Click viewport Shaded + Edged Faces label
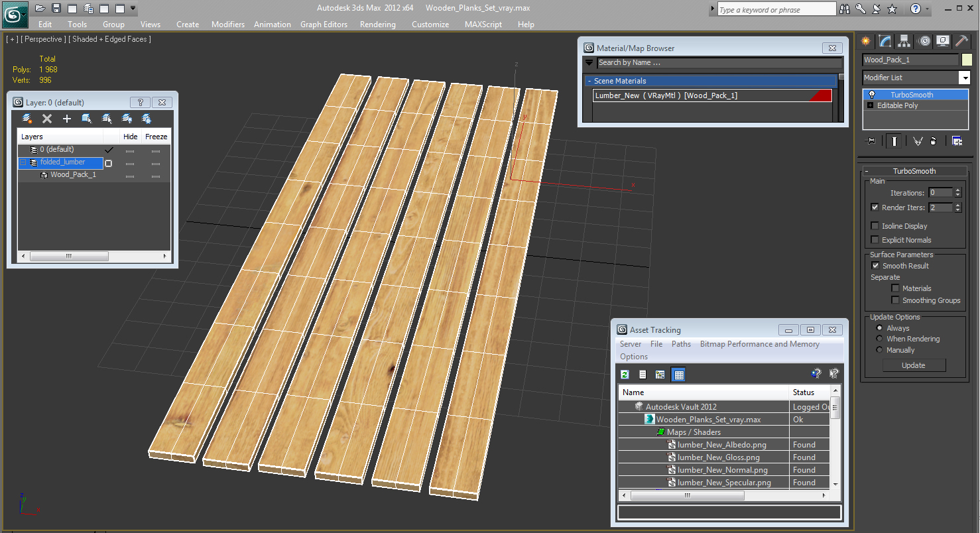Viewport: 980px width, 533px height. (x=111, y=39)
